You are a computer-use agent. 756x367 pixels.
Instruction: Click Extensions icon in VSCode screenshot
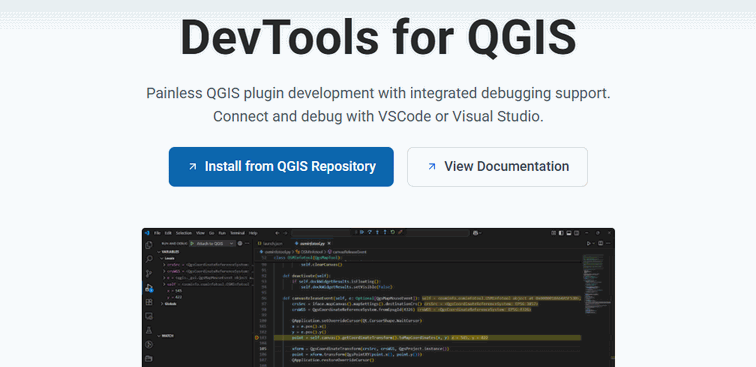coord(149,302)
